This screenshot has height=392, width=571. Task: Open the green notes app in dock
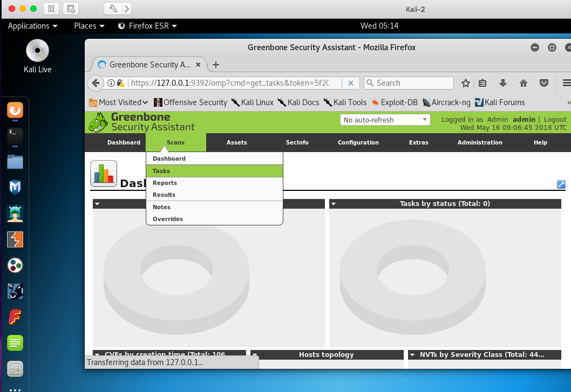click(15, 343)
